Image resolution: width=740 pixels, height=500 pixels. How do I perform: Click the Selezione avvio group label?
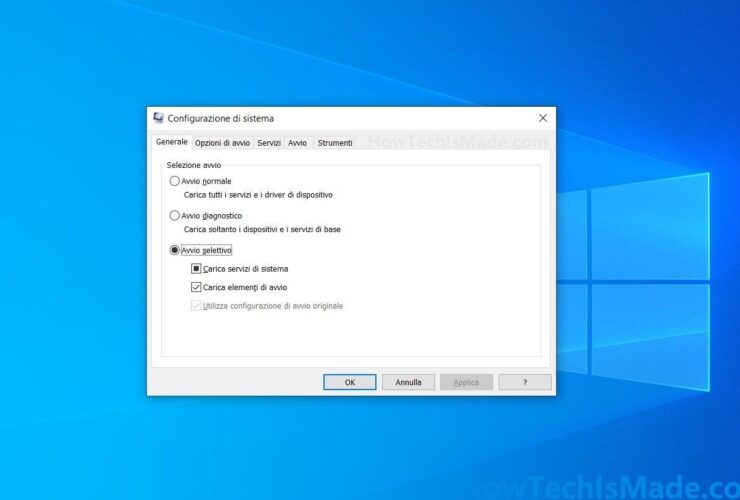(x=193, y=165)
